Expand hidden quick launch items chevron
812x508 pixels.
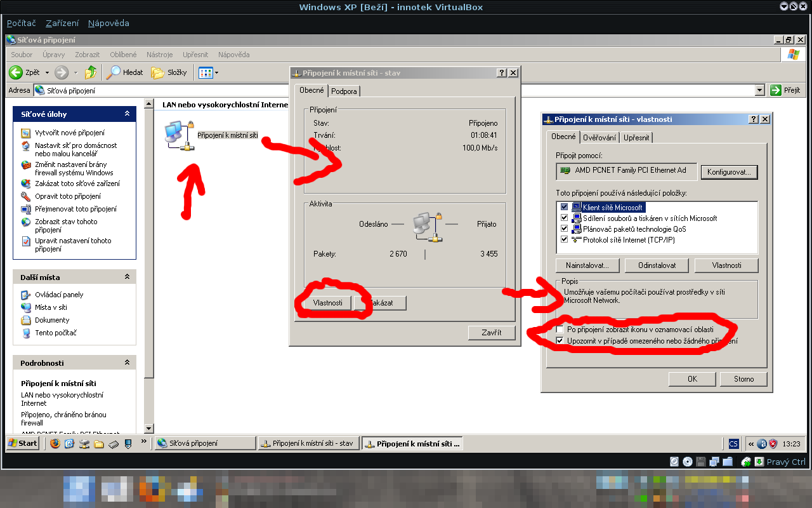pyautogui.click(x=144, y=441)
